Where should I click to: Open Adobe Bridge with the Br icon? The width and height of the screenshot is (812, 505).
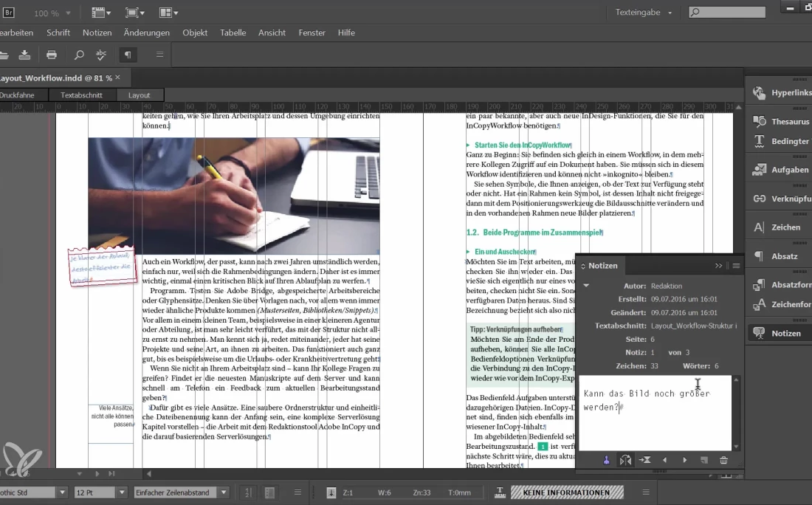coord(10,13)
